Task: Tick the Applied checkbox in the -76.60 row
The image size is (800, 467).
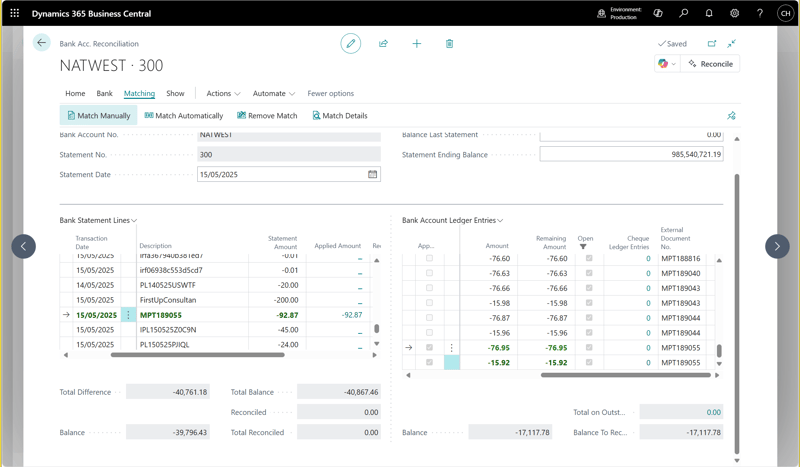Action: (x=429, y=258)
